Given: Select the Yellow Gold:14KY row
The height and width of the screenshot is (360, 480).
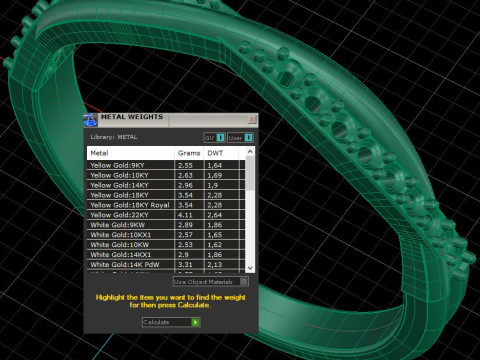Looking at the screenshot, I should click(x=166, y=185).
